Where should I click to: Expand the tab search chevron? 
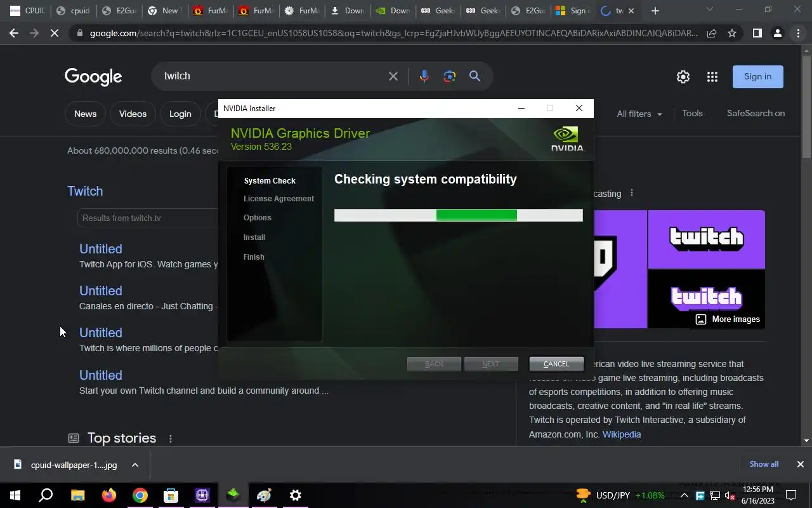click(x=709, y=10)
